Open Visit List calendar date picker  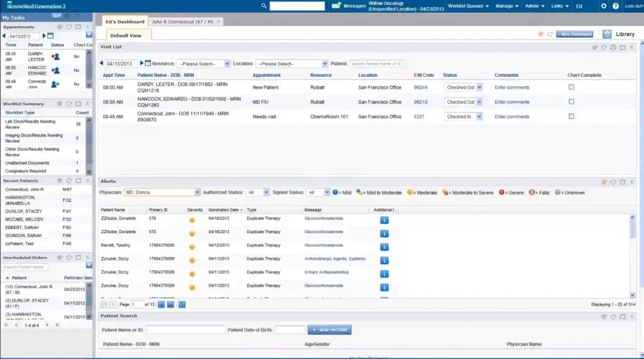pyautogui.click(x=148, y=64)
